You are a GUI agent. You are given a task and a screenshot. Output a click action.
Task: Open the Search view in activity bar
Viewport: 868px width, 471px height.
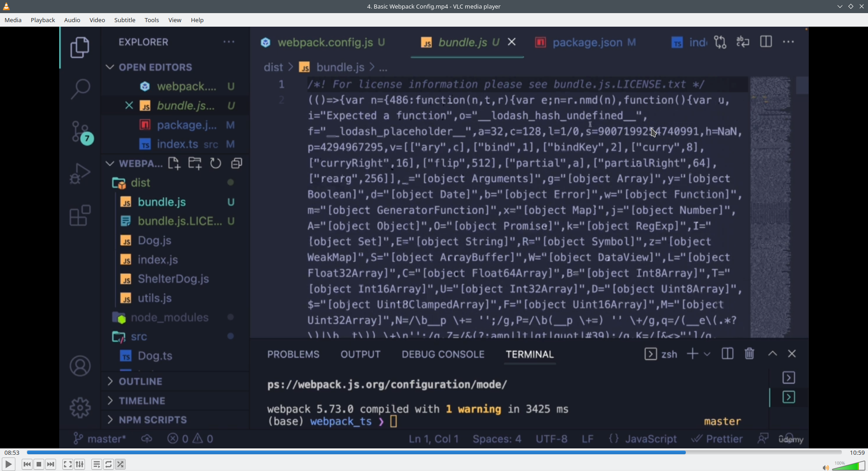[x=80, y=89]
